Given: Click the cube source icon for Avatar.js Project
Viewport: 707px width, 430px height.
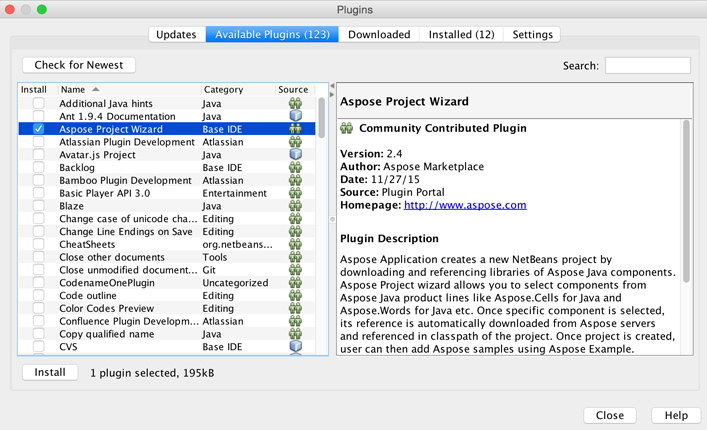Looking at the screenshot, I should (295, 155).
